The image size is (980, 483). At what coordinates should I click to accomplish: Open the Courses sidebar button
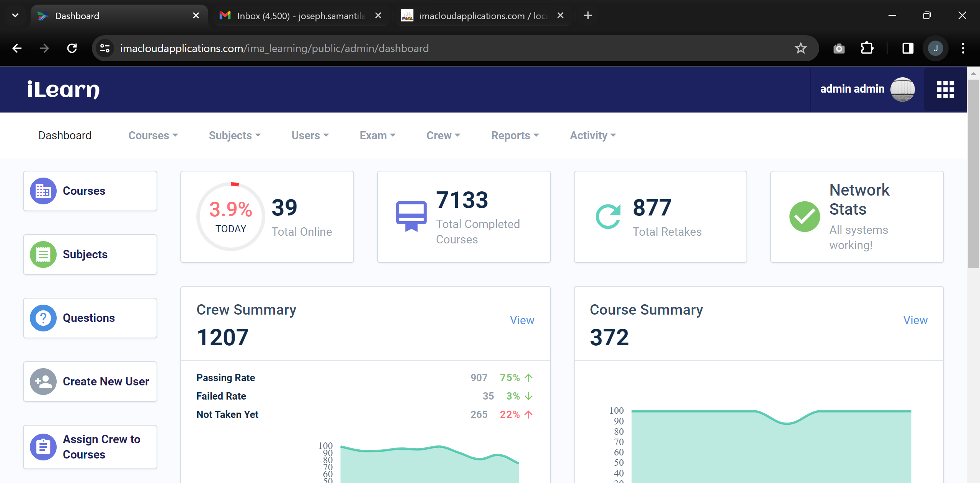[90, 191]
